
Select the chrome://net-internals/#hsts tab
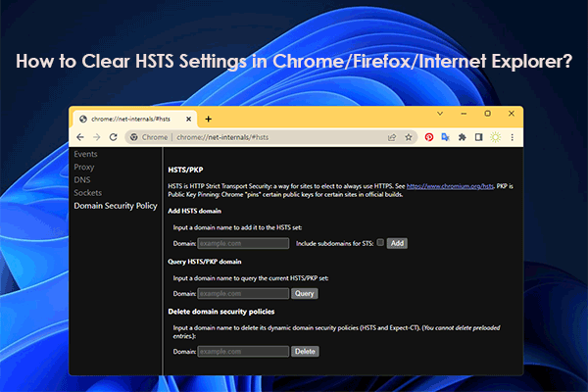click(x=134, y=119)
